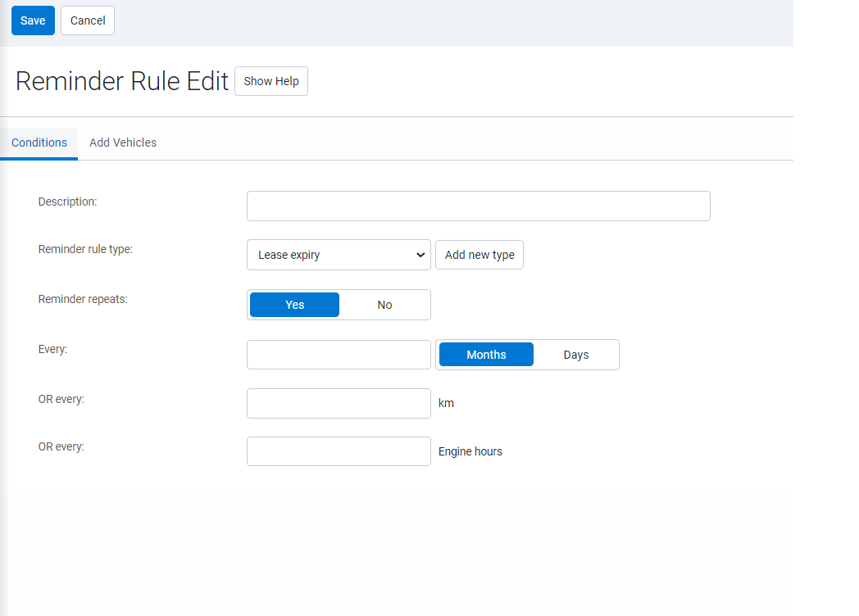Click the Reminder repeats: label
The height and width of the screenshot is (616, 859).
[83, 299]
